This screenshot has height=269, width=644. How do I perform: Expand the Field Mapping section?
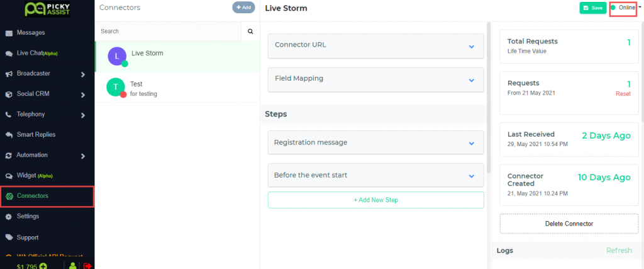(x=376, y=79)
